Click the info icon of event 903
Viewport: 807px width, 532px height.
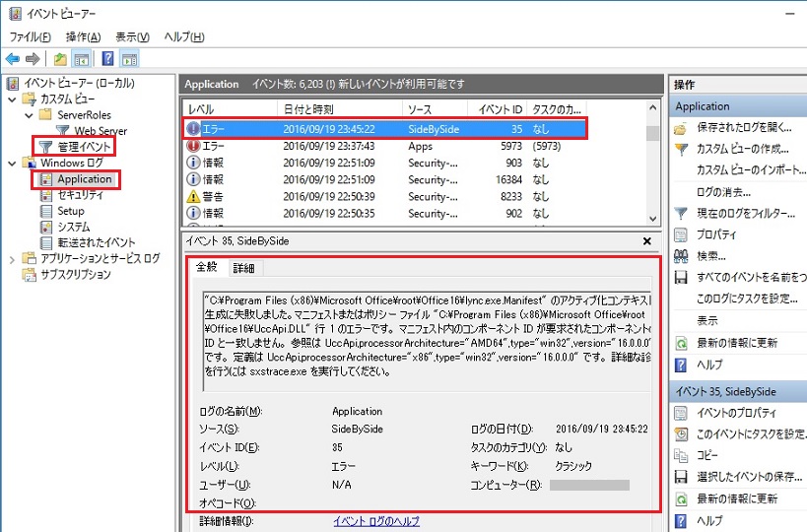click(x=193, y=163)
